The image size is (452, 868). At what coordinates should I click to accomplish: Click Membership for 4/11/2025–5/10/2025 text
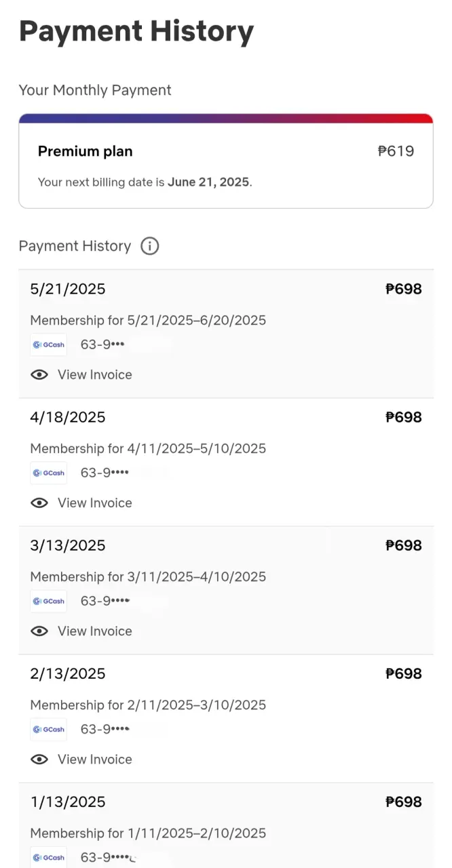tap(148, 448)
